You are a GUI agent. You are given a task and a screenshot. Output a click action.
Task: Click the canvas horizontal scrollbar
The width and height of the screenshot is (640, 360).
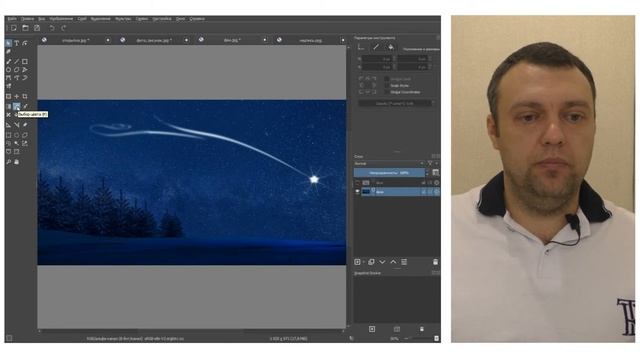[x=191, y=331]
